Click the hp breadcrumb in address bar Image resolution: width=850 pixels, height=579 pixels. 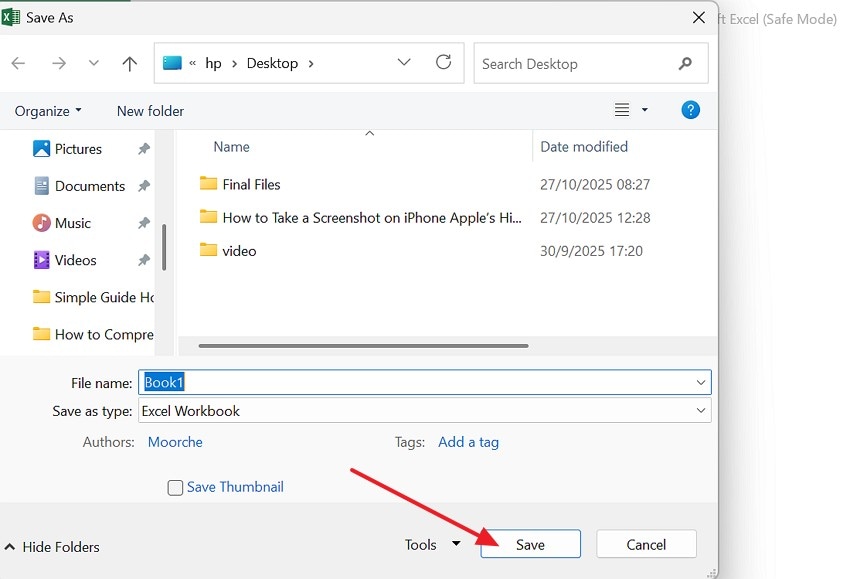tap(213, 63)
